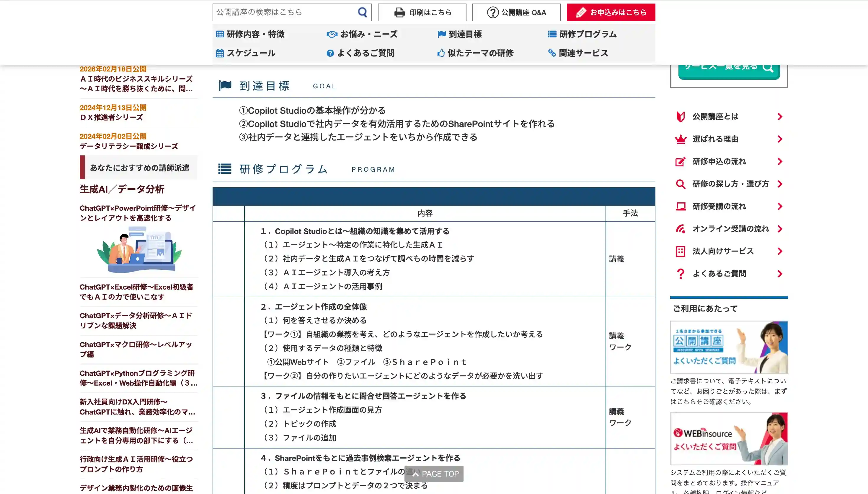Click the question circle icon next to よくあるご質問 nav
Screen dimensions: 868x494
pyautogui.click(x=330, y=53)
